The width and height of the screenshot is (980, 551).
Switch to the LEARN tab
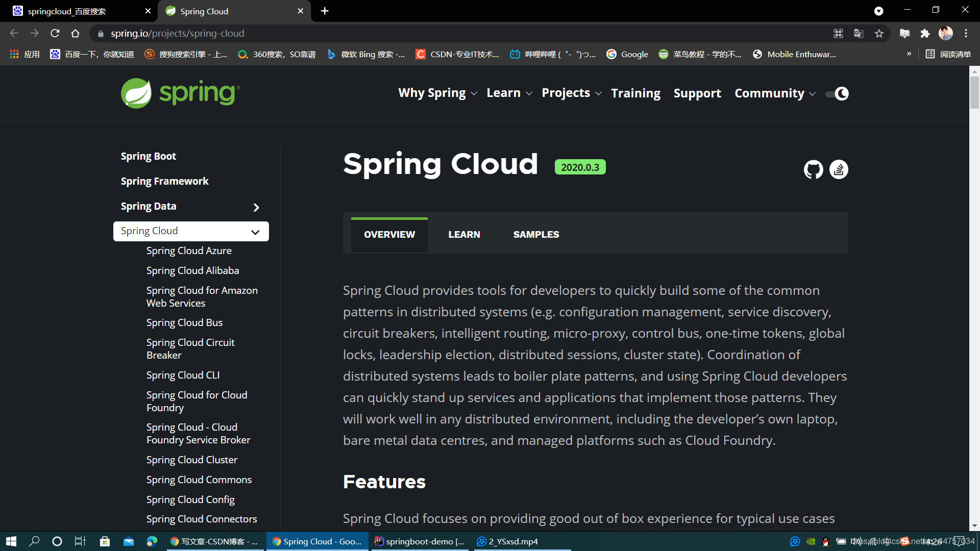[464, 234]
